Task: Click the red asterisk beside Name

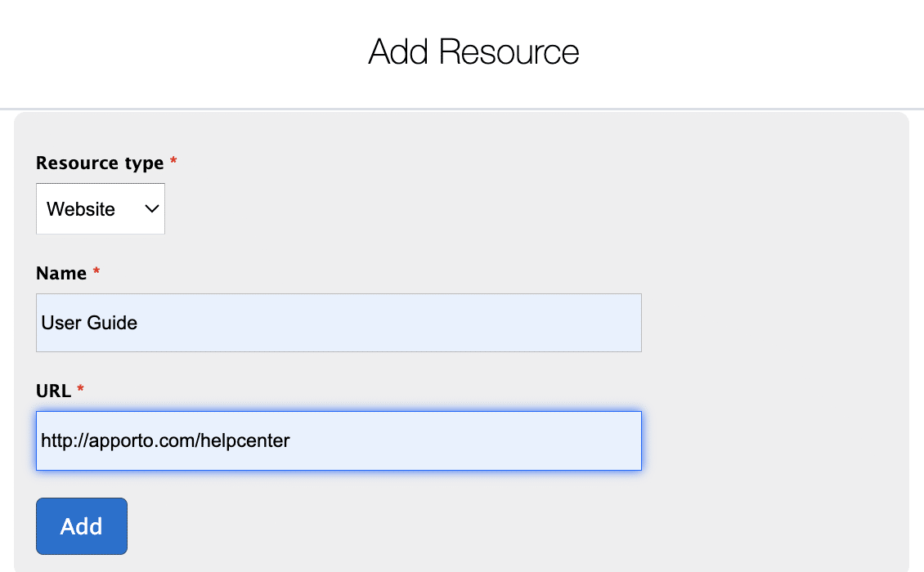Action: tap(96, 273)
